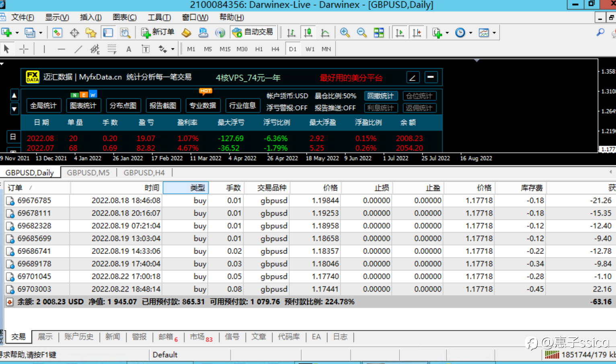Select the horizontal line drawing tool
The height and width of the screenshot is (364, 616).
click(61, 49)
